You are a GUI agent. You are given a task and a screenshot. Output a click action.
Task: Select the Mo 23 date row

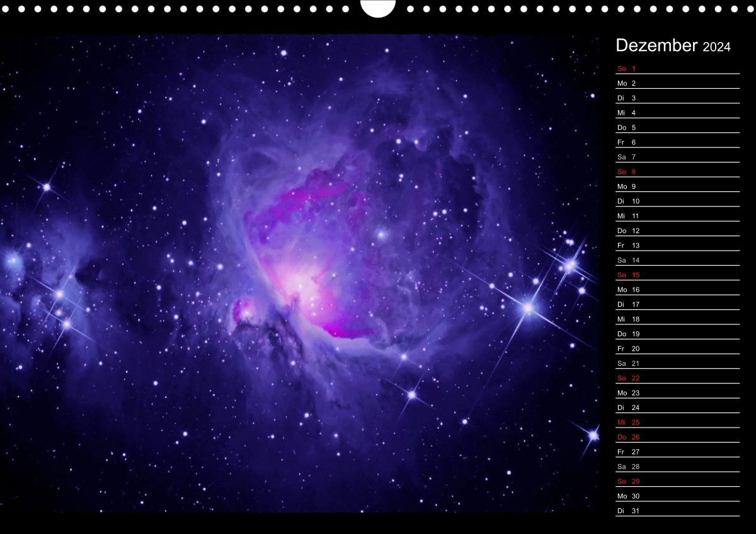[677, 392]
